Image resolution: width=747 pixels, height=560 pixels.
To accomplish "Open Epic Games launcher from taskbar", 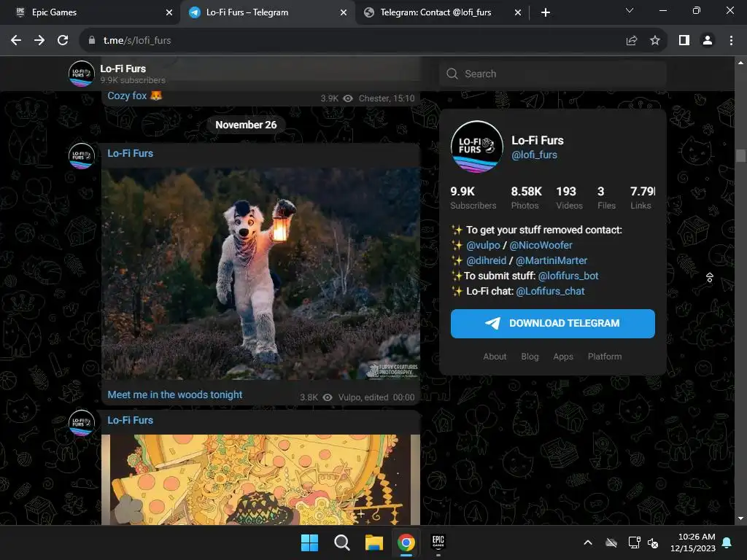I will (438, 542).
